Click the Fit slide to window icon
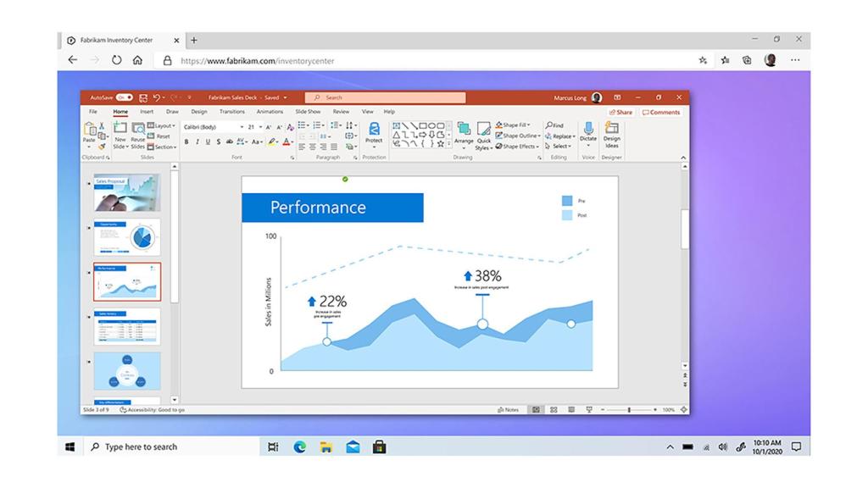The width and height of the screenshot is (868, 488). 684,410
